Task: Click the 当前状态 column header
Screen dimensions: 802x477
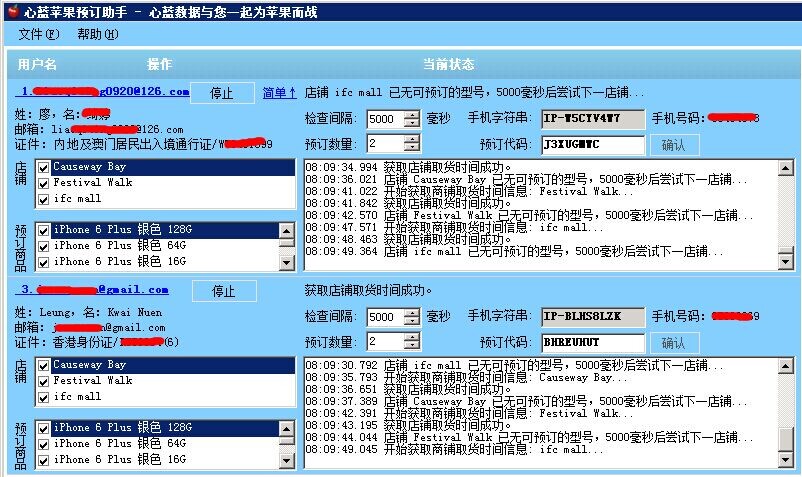Action: 448,64
